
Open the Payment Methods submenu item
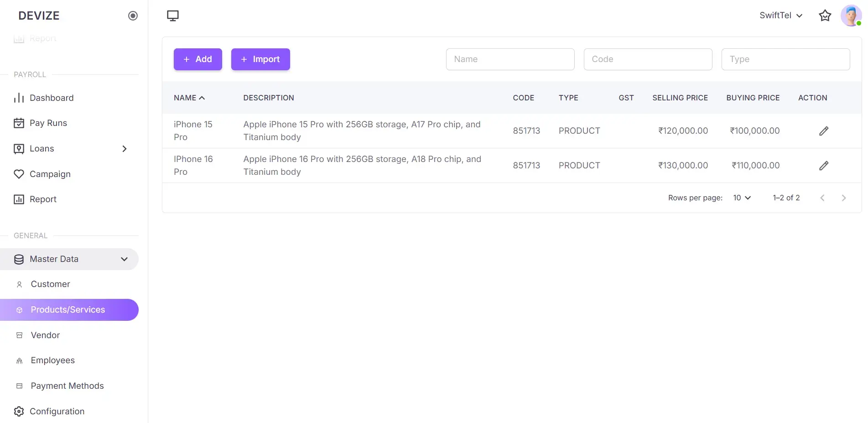pos(69,386)
